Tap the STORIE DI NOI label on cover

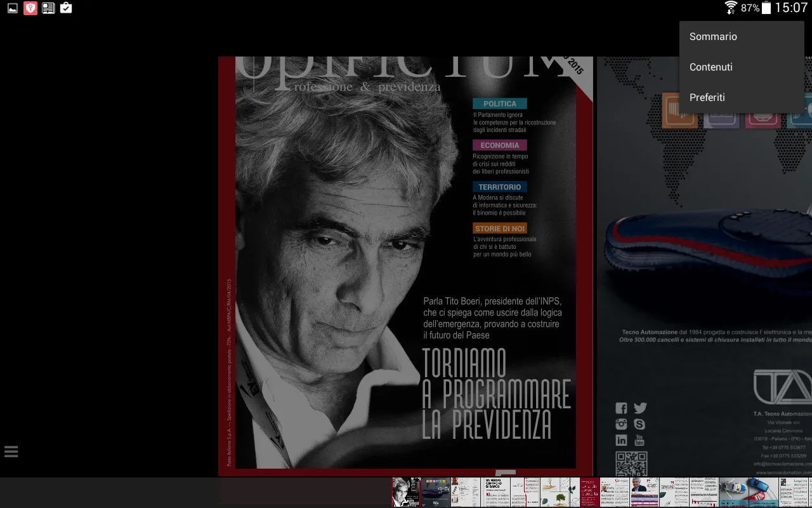coord(500,229)
